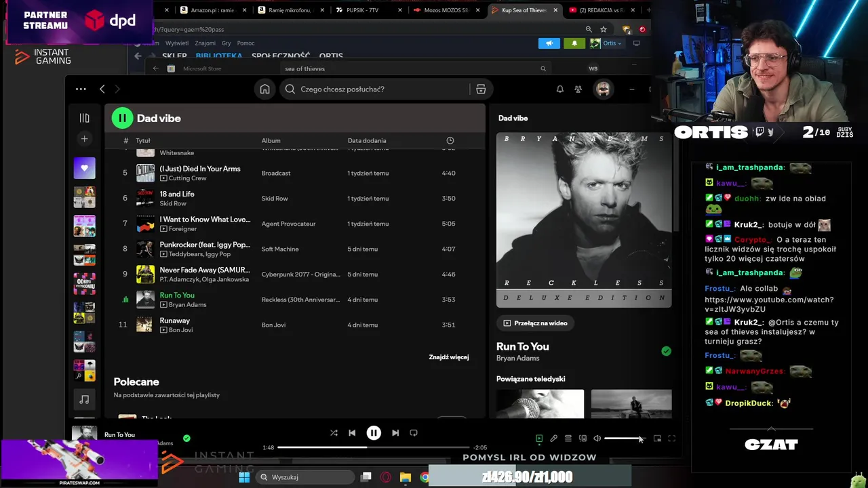The height and width of the screenshot is (488, 868).
Task: Sort by duration clock header icon
Action: tap(450, 140)
